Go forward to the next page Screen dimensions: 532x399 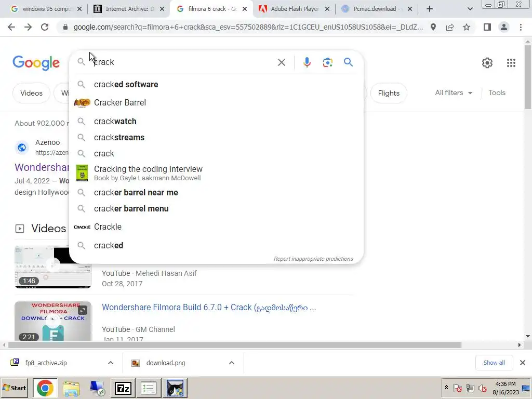(x=28, y=27)
